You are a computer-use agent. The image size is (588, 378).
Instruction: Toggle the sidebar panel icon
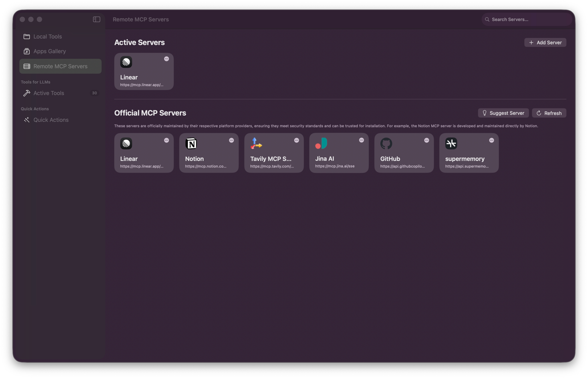click(x=96, y=19)
